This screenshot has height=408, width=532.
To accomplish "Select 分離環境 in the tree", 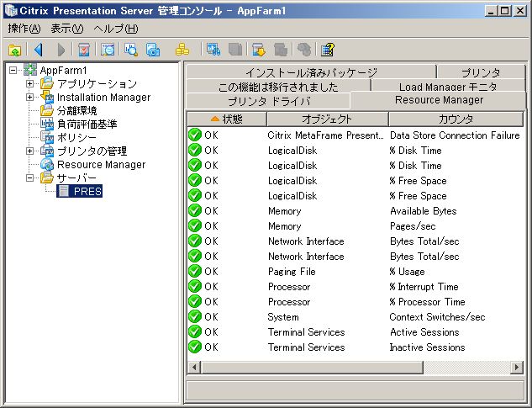I will click(x=77, y=110).
